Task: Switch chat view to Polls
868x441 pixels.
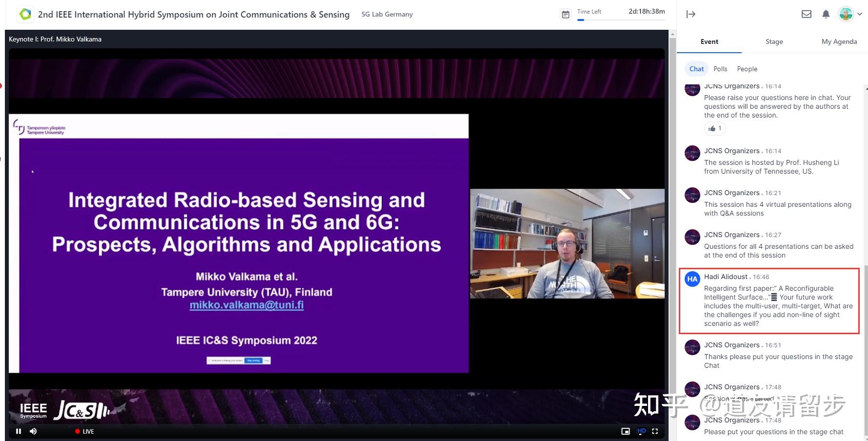Action: 720,69
